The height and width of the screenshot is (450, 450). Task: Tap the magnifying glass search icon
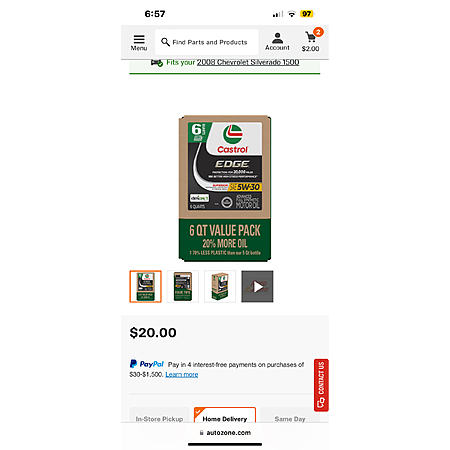click(x=165, y=42)
